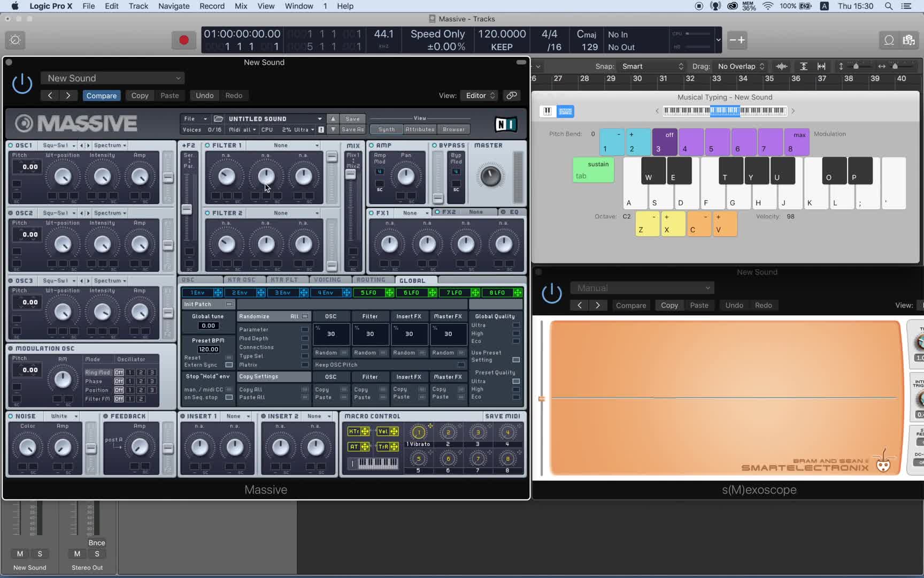Switch Musical Typing to keyboard view icon

coord(565,111)
